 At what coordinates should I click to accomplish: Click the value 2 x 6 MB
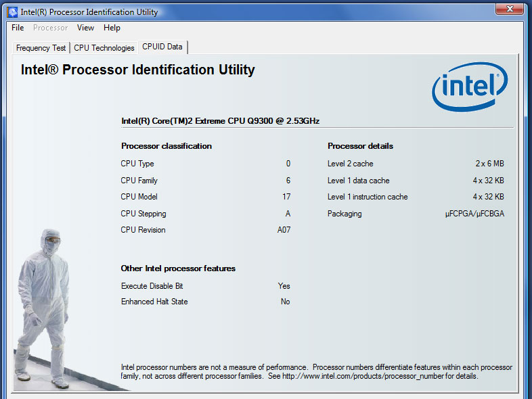(490, 164)
